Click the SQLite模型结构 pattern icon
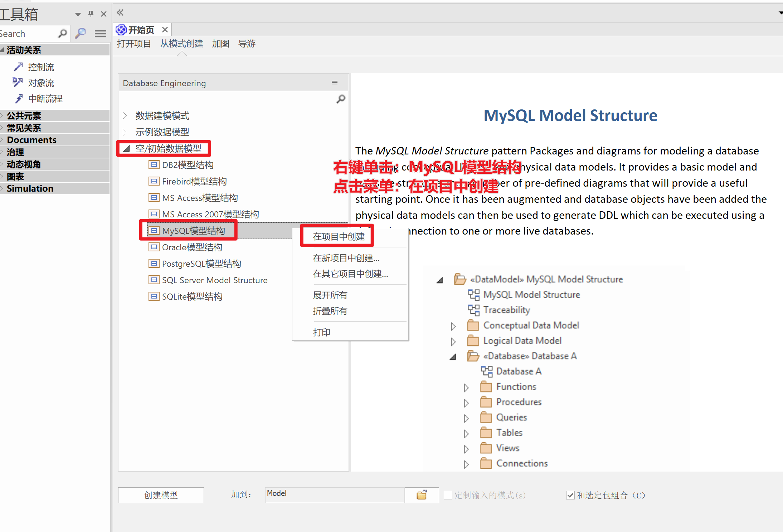This screenshot has height=532, width=783. 154,296
